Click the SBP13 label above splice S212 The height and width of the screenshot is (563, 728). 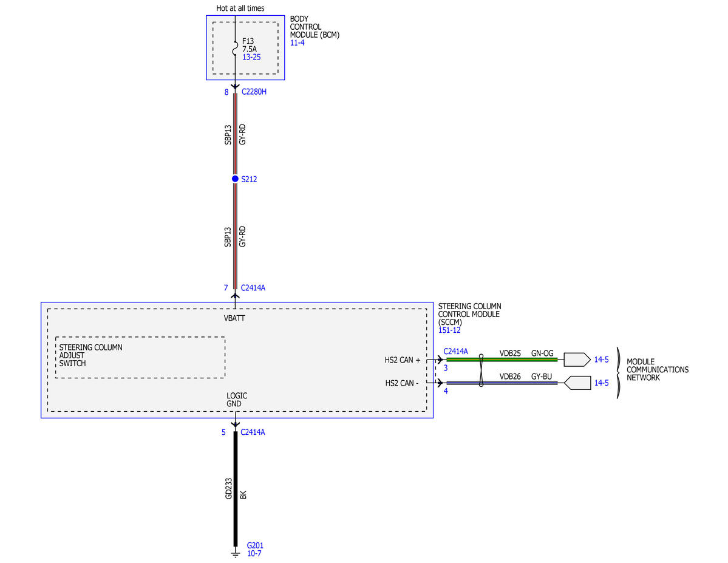click(228, 134)
